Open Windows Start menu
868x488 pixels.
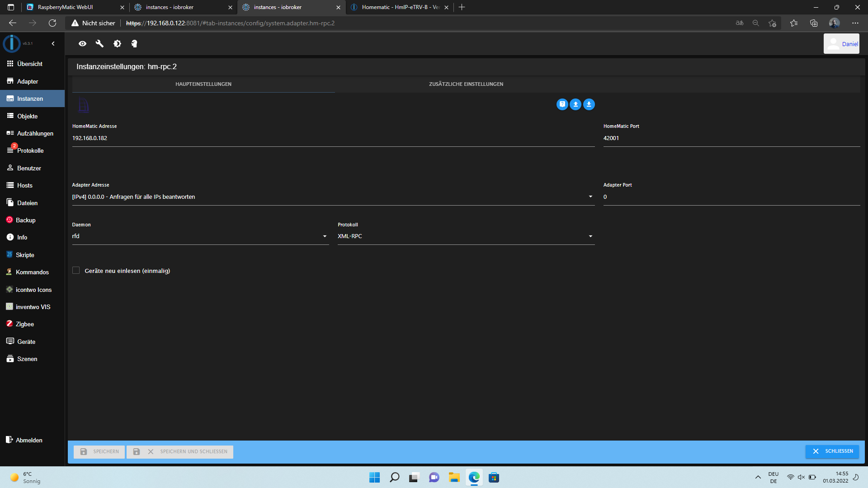[x=375, y=478]
